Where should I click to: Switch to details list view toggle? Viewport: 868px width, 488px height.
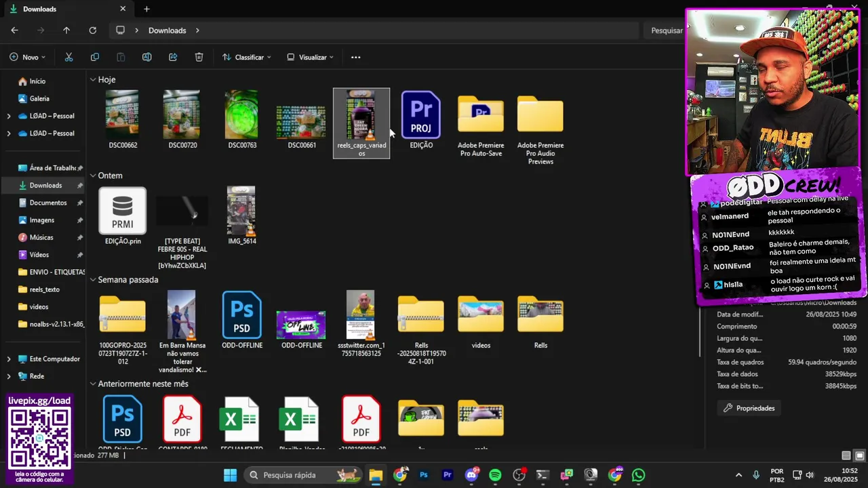846,455
